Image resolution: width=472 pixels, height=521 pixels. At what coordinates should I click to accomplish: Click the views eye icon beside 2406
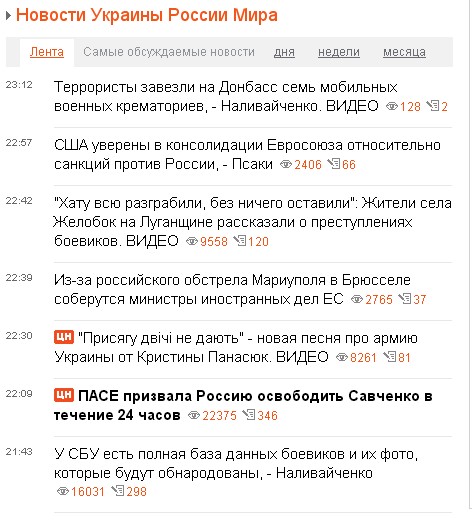286,164
